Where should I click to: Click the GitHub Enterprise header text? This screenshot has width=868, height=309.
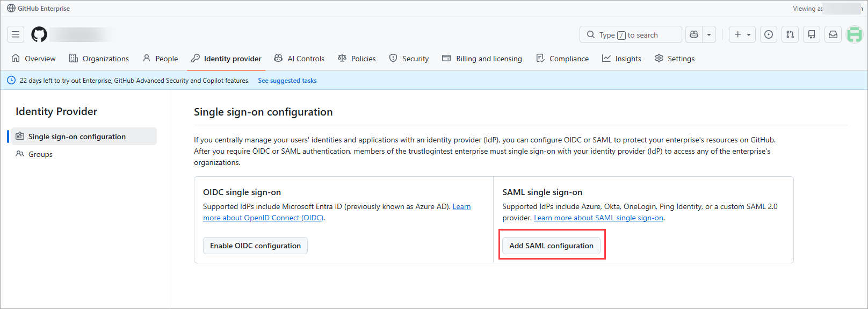[44, 9]
